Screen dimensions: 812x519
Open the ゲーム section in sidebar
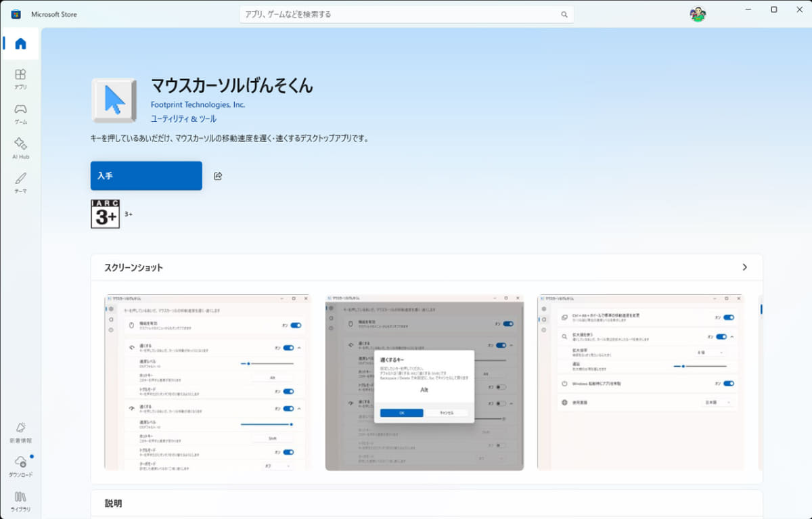[20, 113]
